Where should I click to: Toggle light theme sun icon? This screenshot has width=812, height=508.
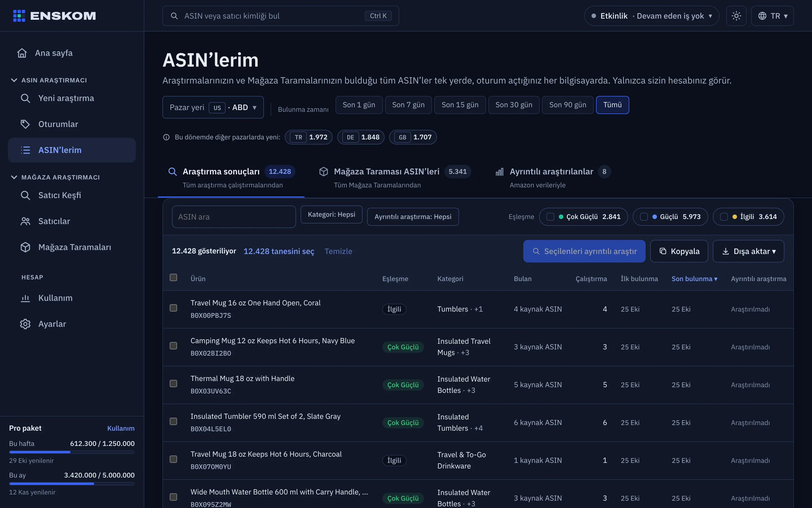[736, 16]
